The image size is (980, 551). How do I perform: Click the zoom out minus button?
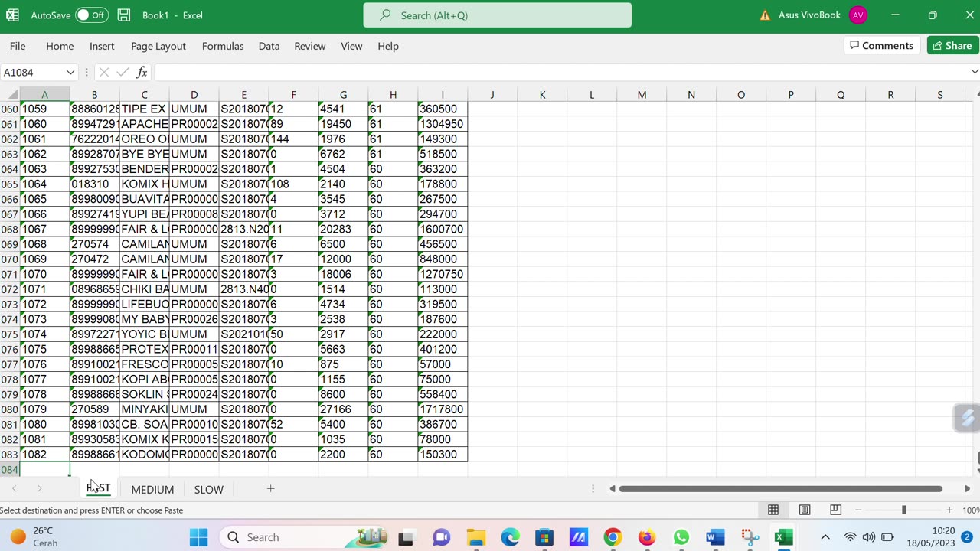(858, 510)
